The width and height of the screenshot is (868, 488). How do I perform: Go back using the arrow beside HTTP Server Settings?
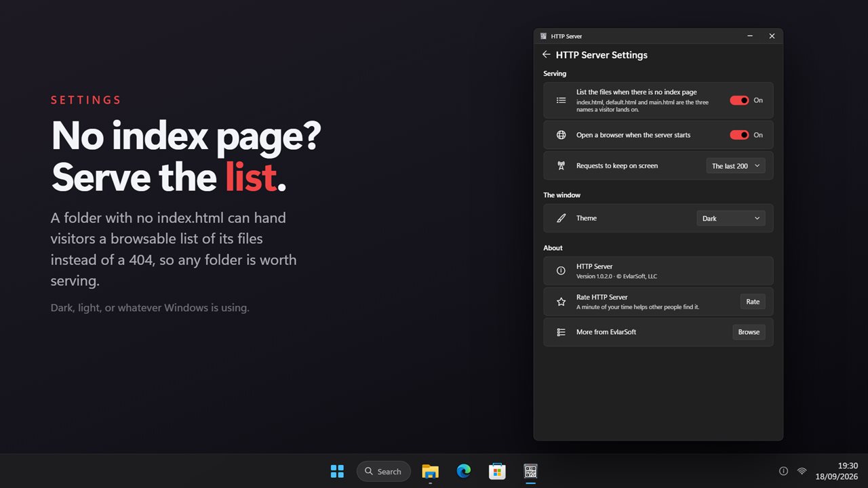pos(547,54)
